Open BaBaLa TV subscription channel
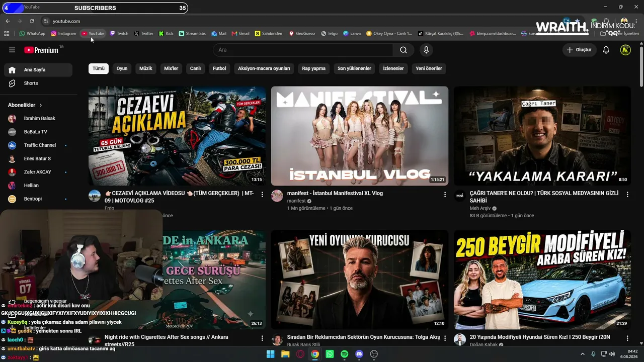 (38, 132)
